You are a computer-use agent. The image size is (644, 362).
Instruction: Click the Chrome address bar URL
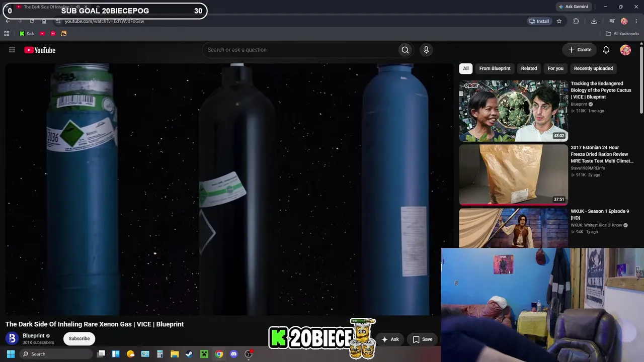tap(105, 21)
